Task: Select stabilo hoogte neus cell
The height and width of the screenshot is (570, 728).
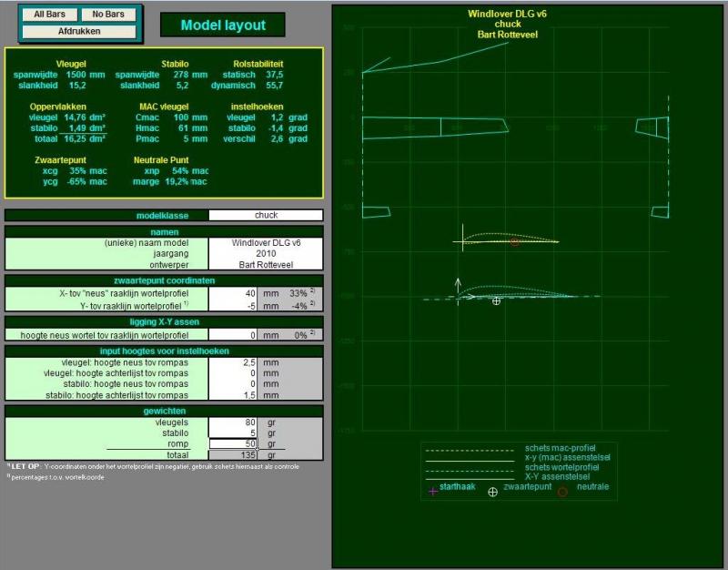Action: point(233,384)
